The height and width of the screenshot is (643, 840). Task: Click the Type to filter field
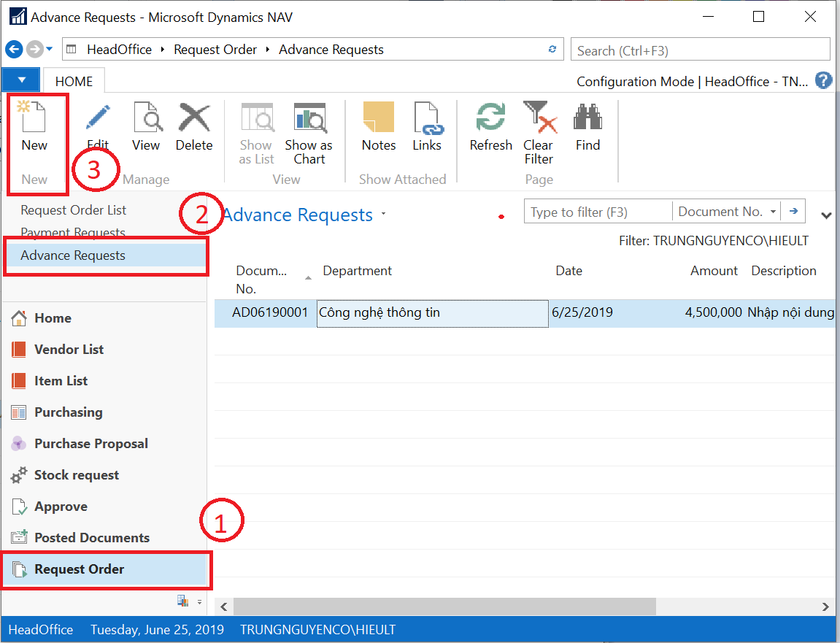tap(598, 212)
